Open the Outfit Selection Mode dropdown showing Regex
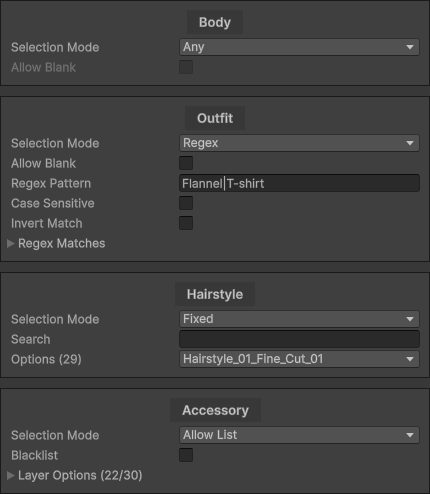 click(x=299, y=143)
